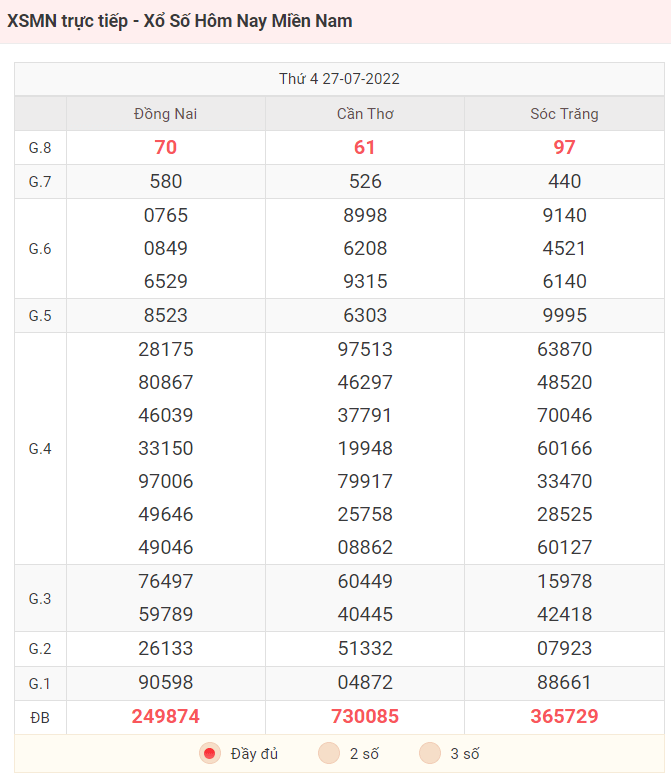The image size is (671, 782).
Task: Select the 2 số radio option
Action: tap(329, 753)
